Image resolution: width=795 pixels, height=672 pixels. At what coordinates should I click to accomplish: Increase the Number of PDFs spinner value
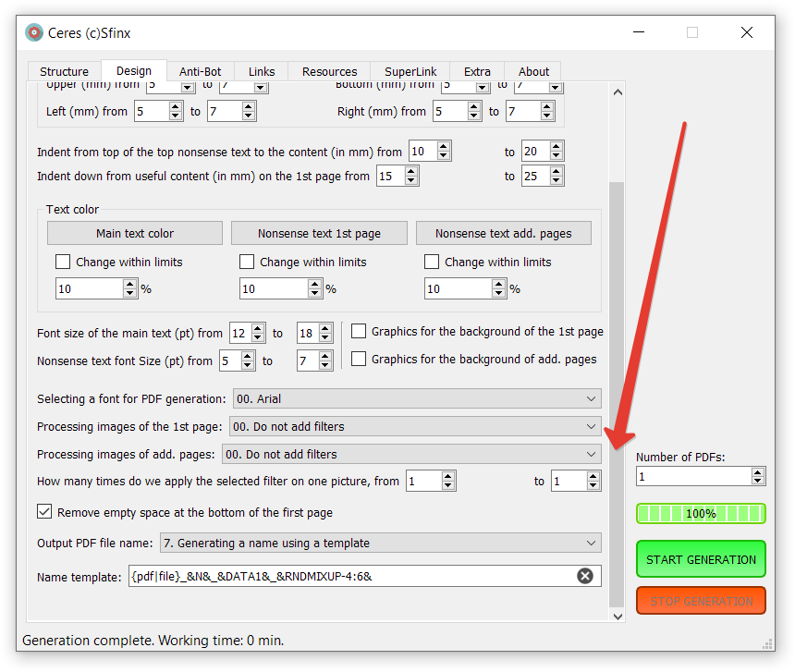click(x=758, y=471)
